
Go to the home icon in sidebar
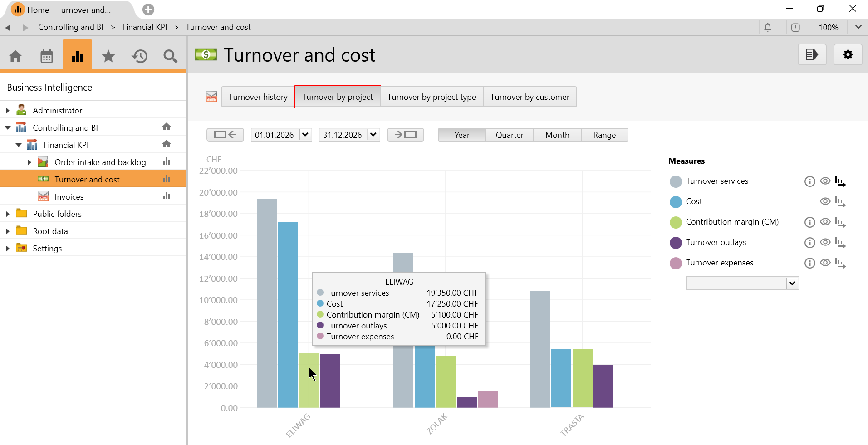[x=16, y=56]
